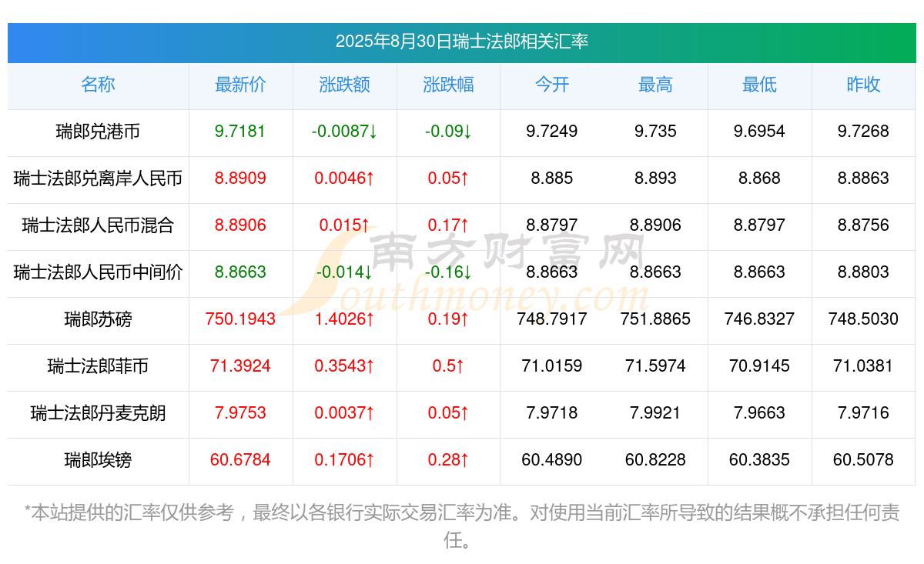Click the change amount 0.0037↑

[x=344, y=413]
